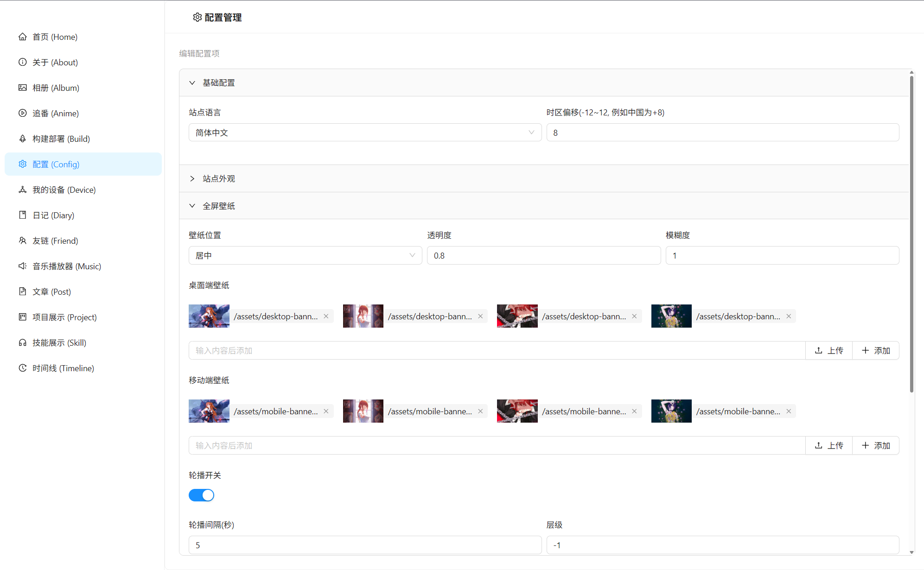Click the Diary book icon
924x570 pixels.
coord(22,215)
